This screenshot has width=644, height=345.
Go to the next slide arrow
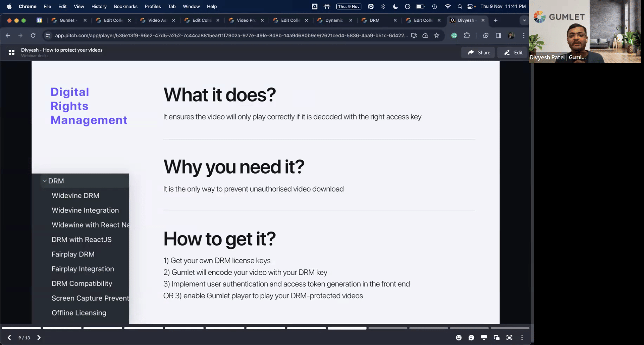coord(39,338)
